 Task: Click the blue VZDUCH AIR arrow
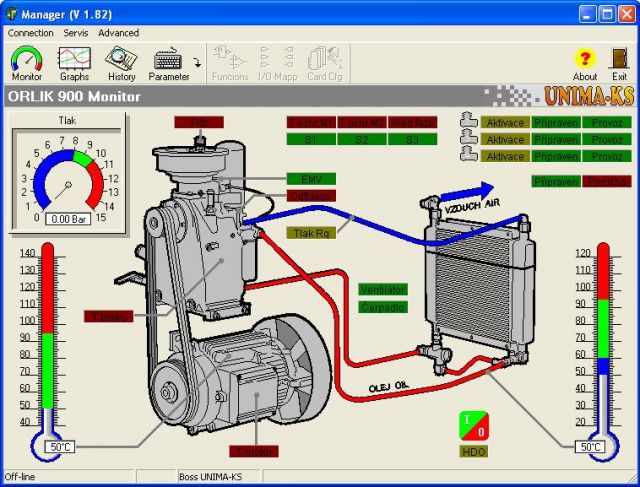point(468,192)
